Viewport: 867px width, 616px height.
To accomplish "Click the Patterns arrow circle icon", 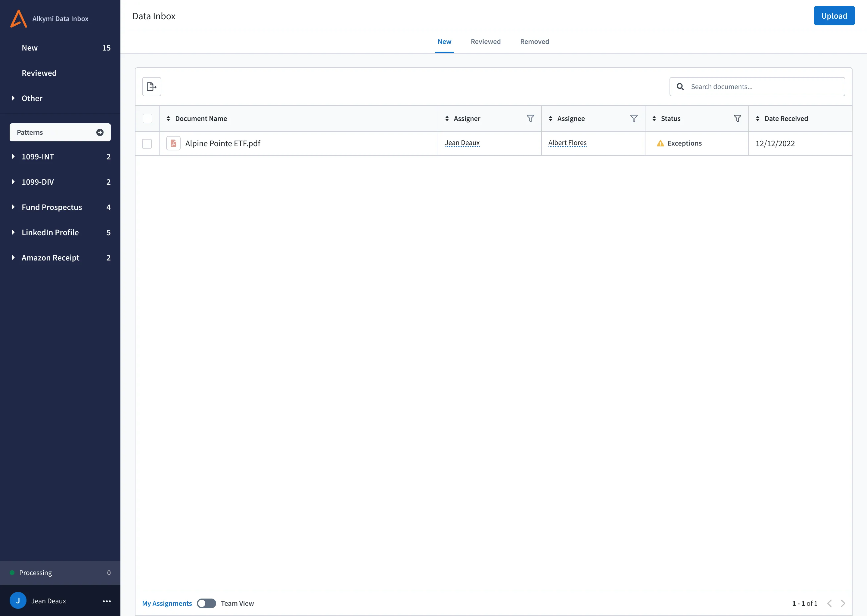I will click(100, 132).
